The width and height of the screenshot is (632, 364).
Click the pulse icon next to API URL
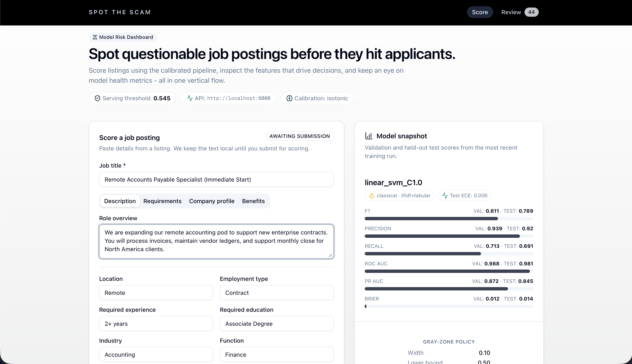pyautogui.click(x=190, y=98)
